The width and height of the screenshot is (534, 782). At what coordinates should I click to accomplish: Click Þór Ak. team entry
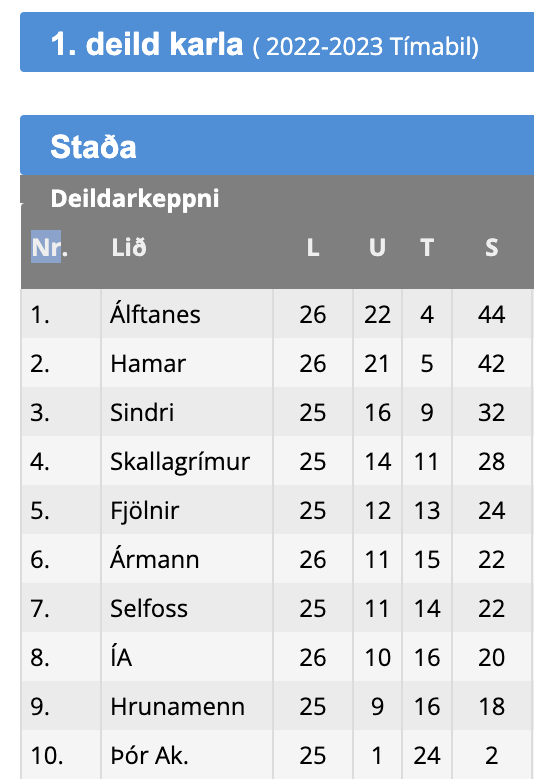(x=150, y=756)
